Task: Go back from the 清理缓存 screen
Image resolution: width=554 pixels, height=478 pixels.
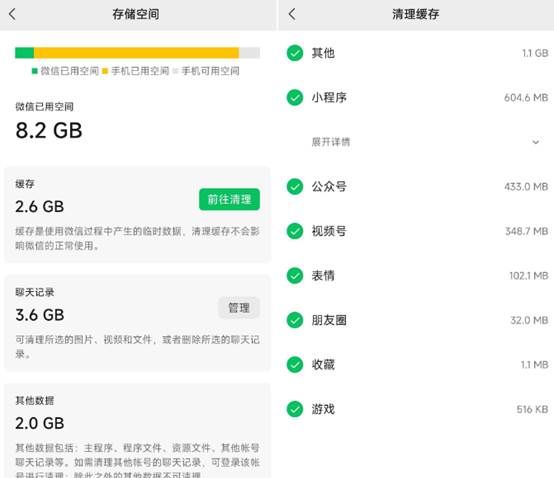Action: tap(292, 14)
